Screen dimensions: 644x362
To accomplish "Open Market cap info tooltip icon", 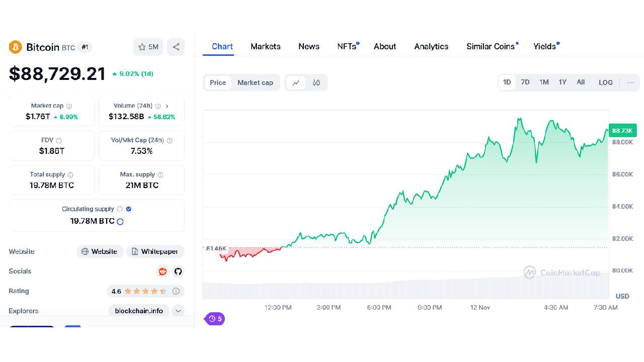I will pyautogui.click(x=69, y=106).
